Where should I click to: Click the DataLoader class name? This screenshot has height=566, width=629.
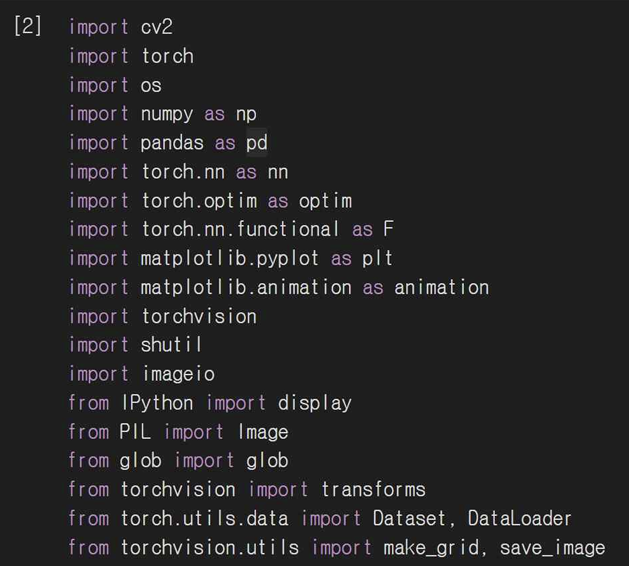tap(519, 519)
